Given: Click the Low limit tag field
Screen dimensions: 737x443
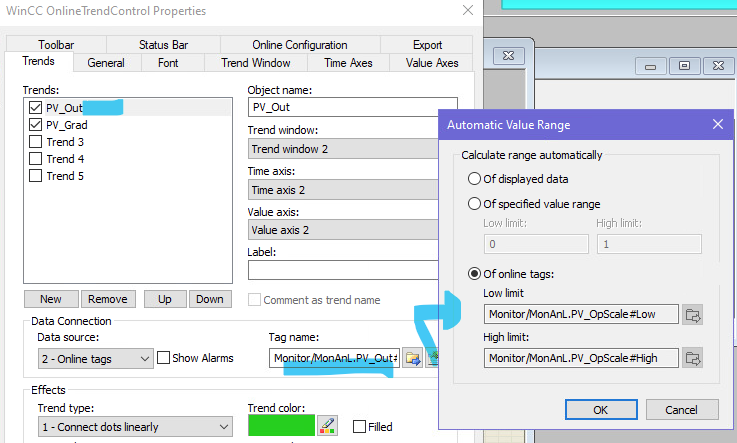Looking at the screenshot, I should (x=581, y=314).
